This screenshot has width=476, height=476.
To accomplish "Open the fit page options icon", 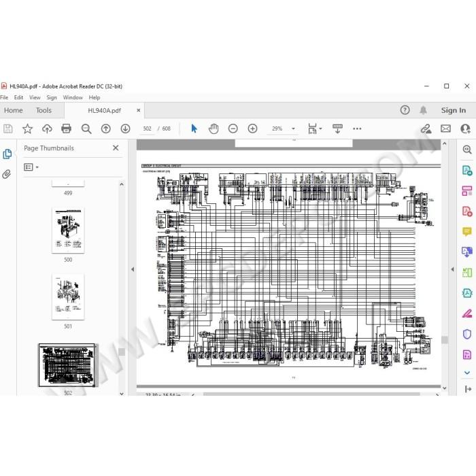I will (x=314, y=129).
